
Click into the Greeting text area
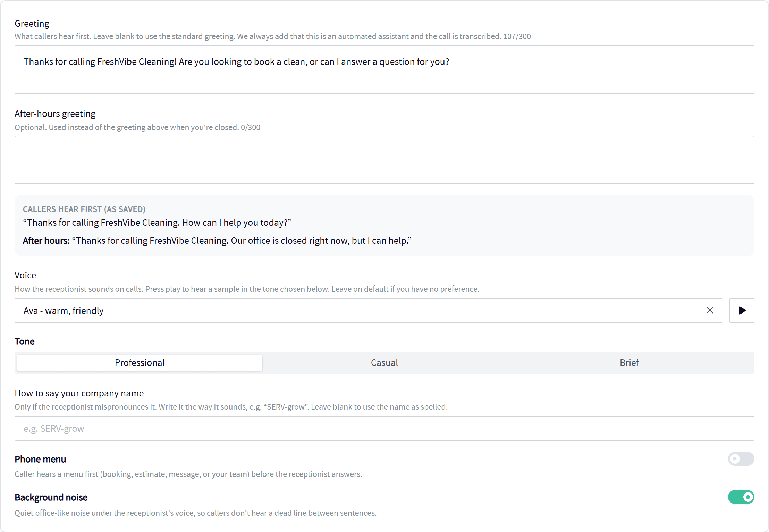coord(384,70)
